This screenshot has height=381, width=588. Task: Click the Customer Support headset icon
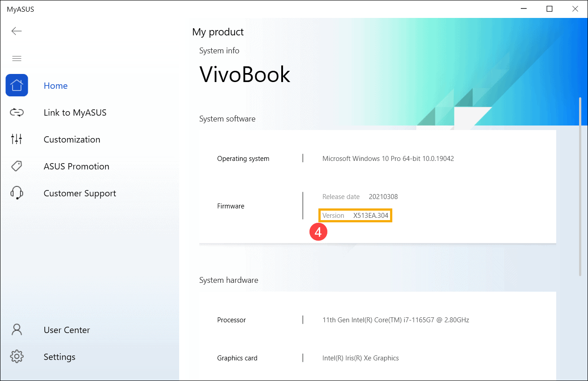[x=17, y=193]
